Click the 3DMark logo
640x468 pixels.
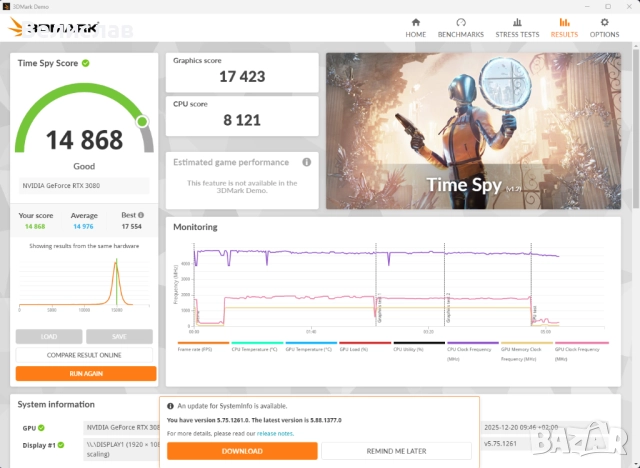coord(53,27)
